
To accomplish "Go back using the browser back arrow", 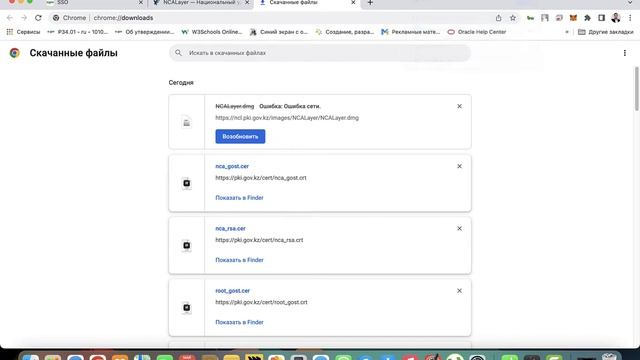I will coord(10,18).
